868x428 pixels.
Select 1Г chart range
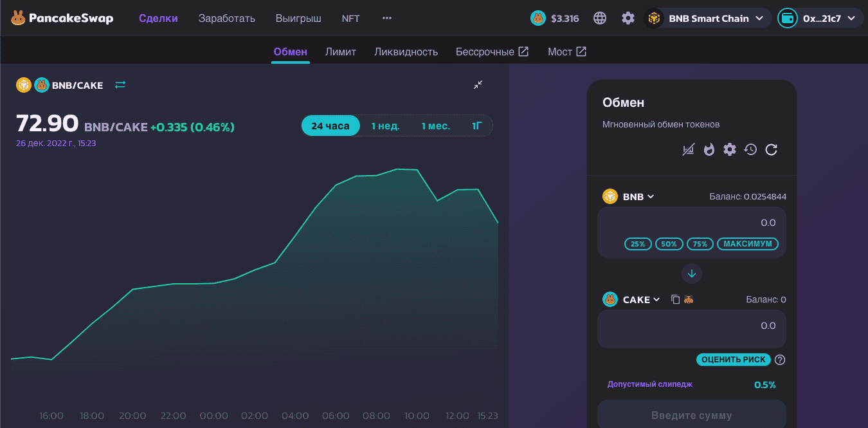476,126
